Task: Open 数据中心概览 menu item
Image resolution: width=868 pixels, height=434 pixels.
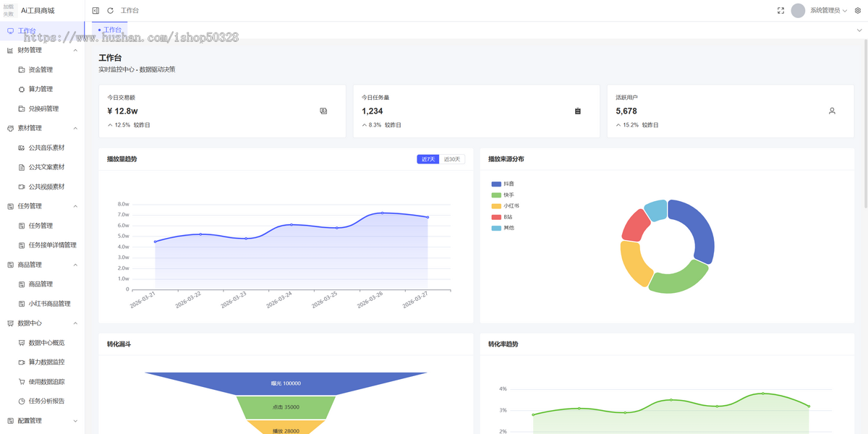Action: click(x=42, y=342)
